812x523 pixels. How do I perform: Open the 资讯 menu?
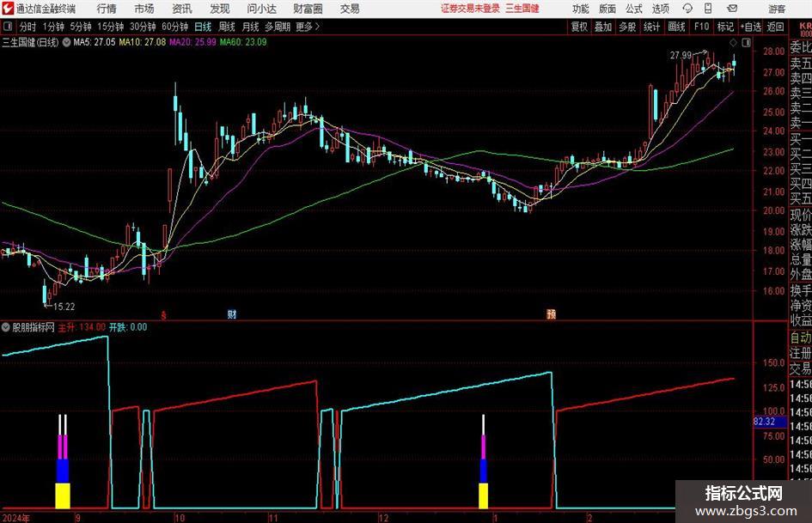182,9
